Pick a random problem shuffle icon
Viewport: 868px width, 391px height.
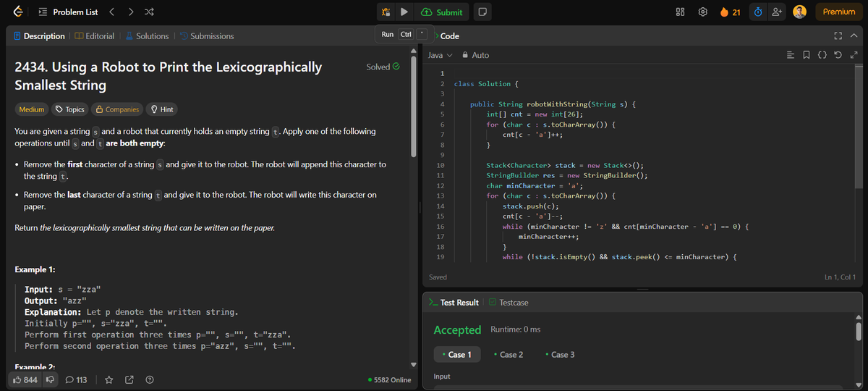[x=148, y=12]
